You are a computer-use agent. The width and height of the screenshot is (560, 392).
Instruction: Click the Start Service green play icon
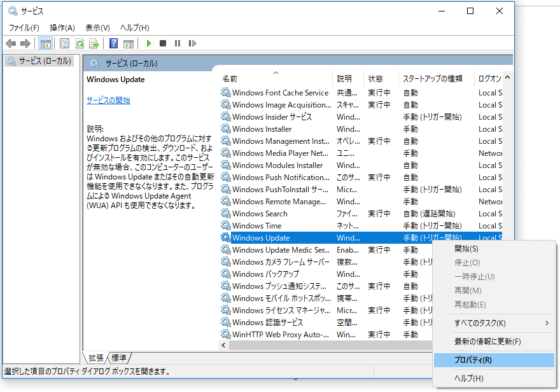pos(149,43)
